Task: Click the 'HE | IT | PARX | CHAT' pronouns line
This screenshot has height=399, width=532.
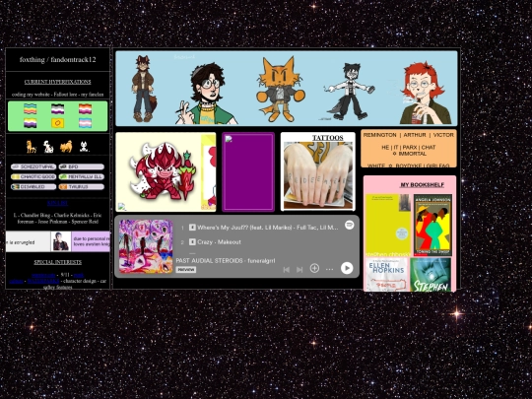Action: 409,147
